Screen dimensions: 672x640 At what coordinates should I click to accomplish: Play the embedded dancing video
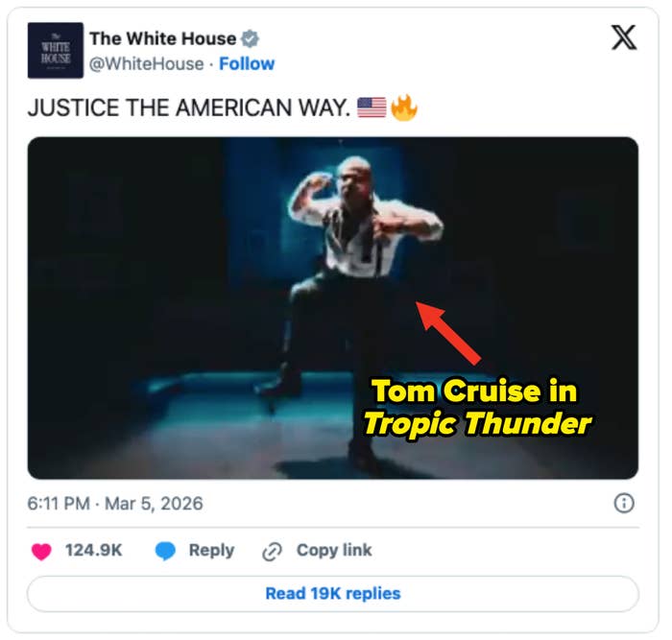coord(332,307)
